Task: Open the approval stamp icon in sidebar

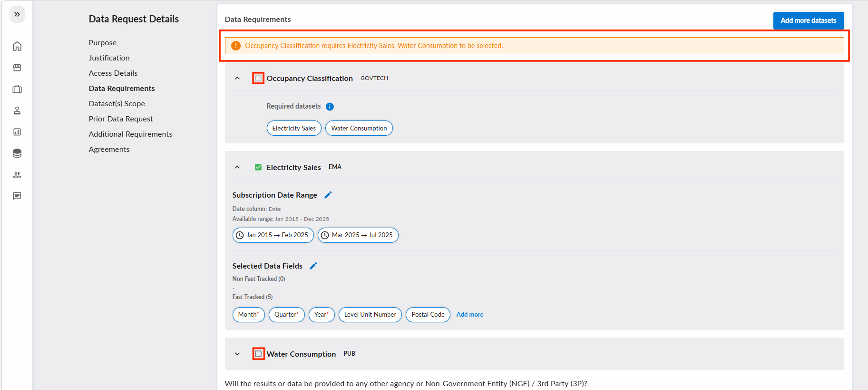Action: click(x=17, y=110)
